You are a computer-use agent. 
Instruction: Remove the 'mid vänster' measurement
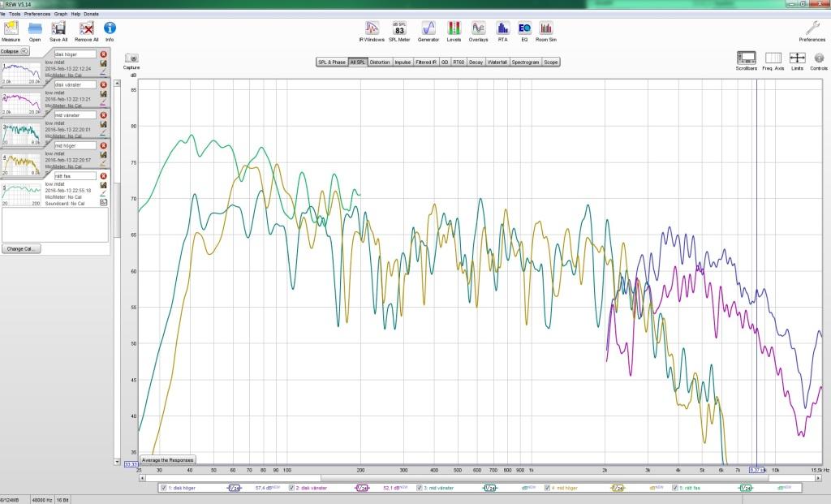[103, 115]
